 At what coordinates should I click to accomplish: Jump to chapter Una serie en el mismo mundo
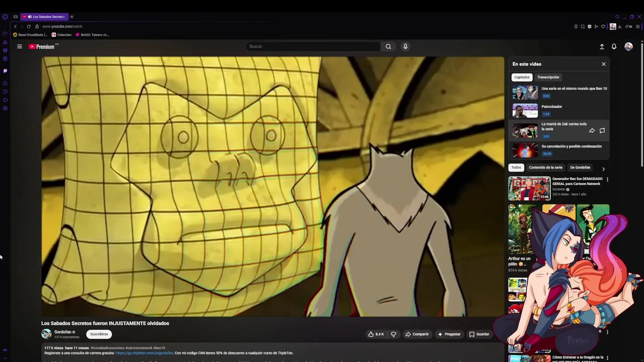pos(559,92)
